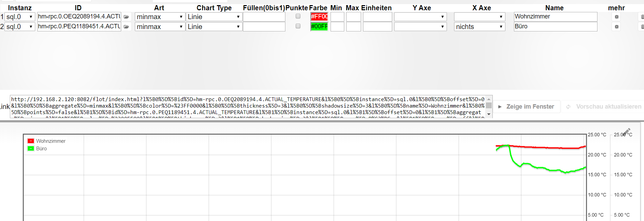The height and width of the screenshot is (221, 644).
Task: Click the Max field in Büro row
Action: pos(353,27)
